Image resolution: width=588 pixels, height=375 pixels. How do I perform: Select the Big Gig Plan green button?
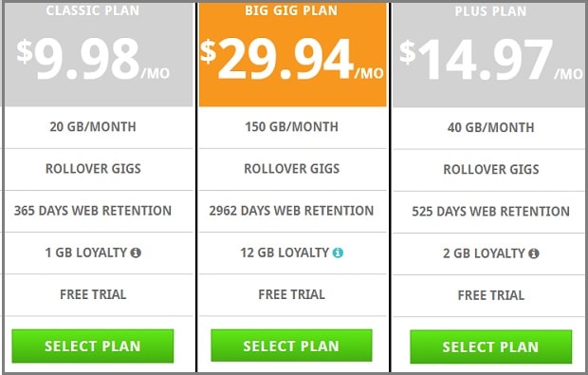coord(291,346)
